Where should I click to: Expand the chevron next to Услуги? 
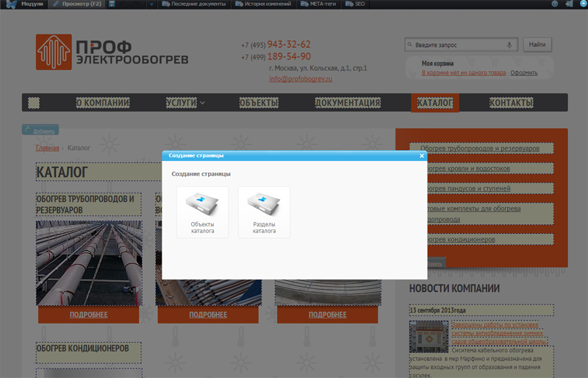pyautogui.click(x=202, y=103)
